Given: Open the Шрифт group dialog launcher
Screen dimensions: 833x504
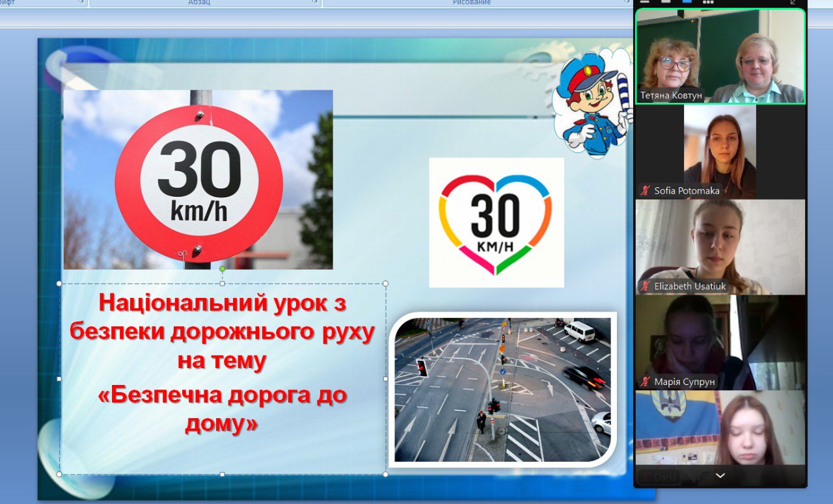Looking at the screenshot, I should (81, 2).
